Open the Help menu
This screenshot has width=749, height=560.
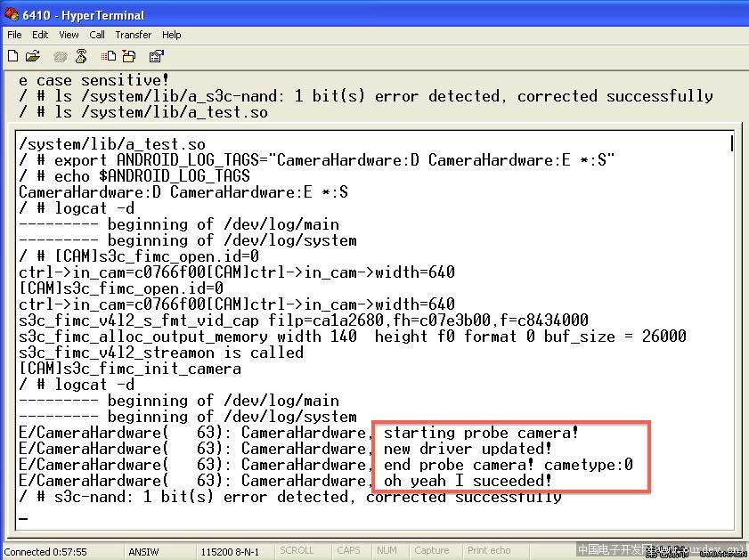pyautogui.click(x=172, y=35)
